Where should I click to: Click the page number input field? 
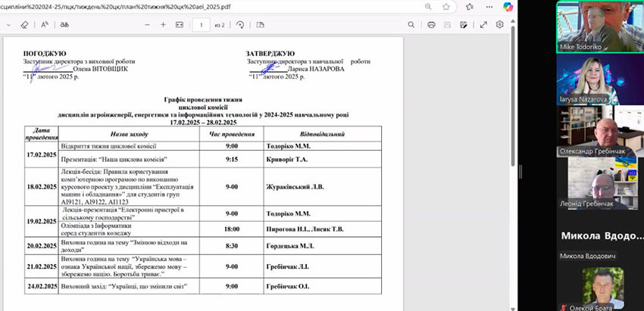[x=202, y=24]
